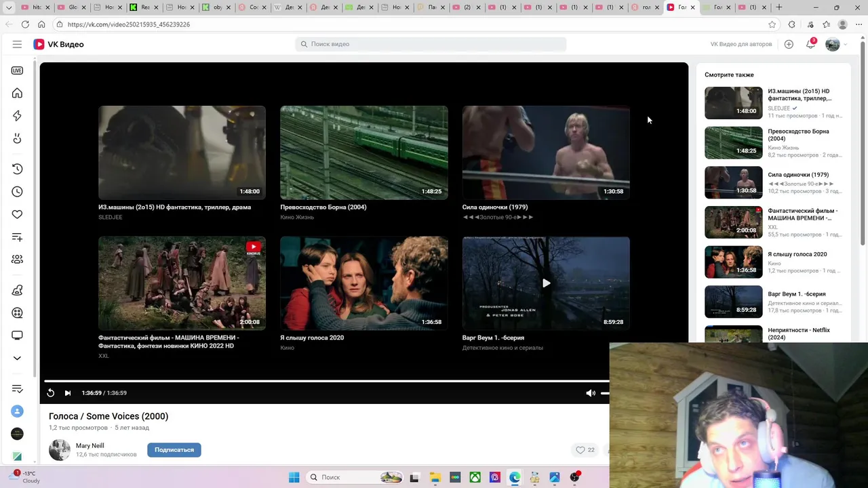The width and height of the screenshot is (868, 488).
Task: Adjust the player volume slider
Action: (605, 393)
